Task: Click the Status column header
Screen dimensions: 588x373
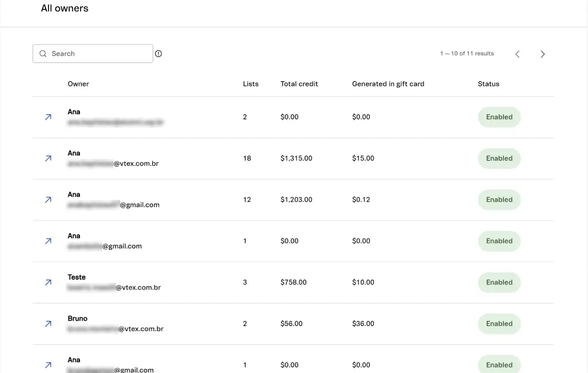Action: coord(488,84)
